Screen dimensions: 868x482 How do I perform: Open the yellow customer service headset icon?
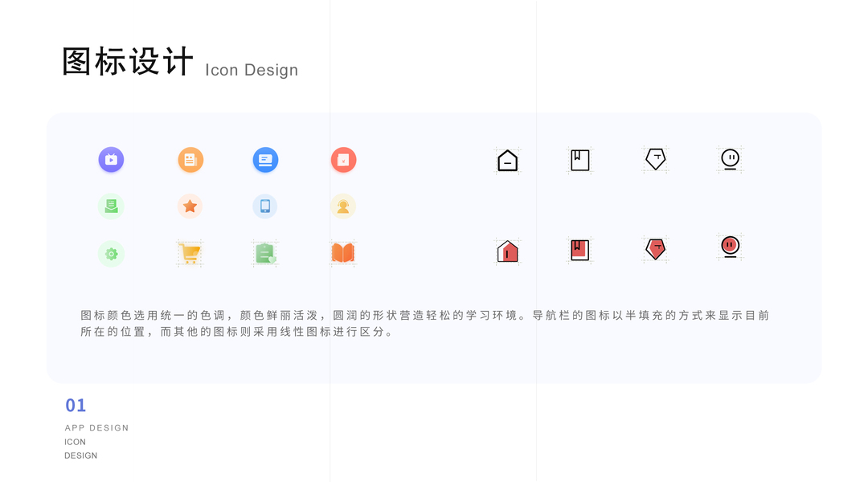[x=343, y=206]
